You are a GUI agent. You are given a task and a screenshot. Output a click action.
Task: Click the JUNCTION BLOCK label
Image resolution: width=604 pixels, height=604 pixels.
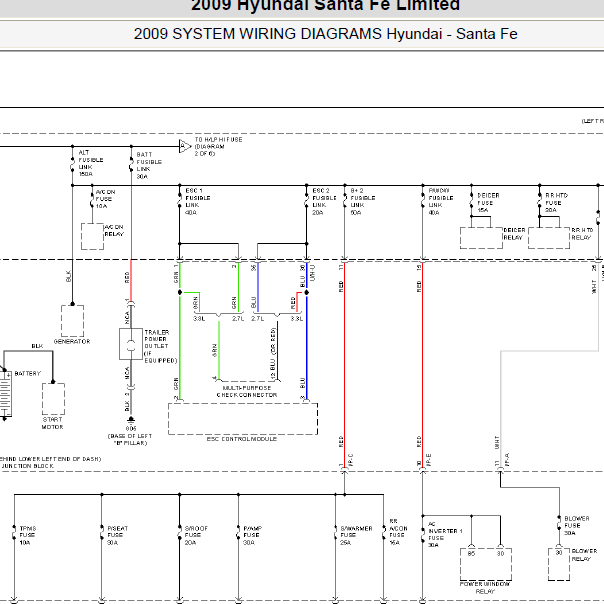pyautogui.click(x=27, y=466)
